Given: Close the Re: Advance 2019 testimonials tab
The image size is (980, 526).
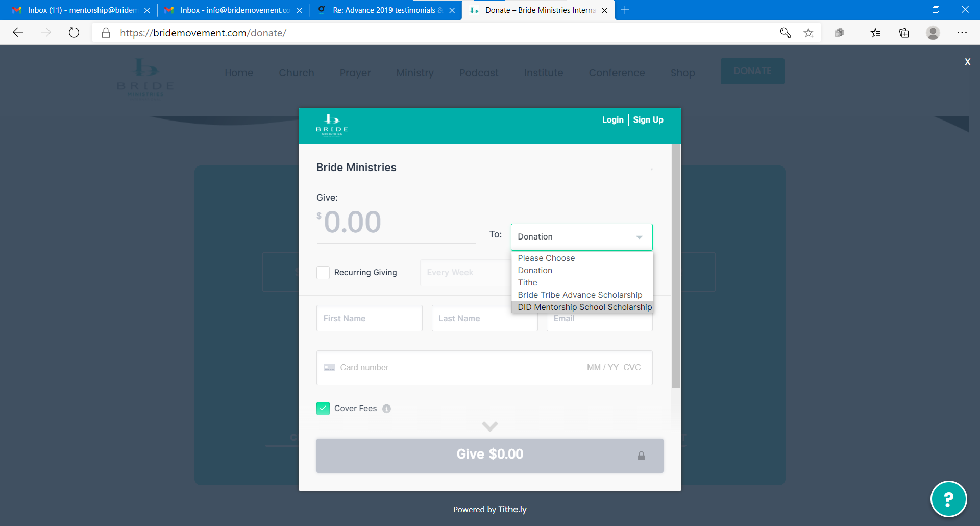Looking at the screenshot, I should (x=452, y=10).
